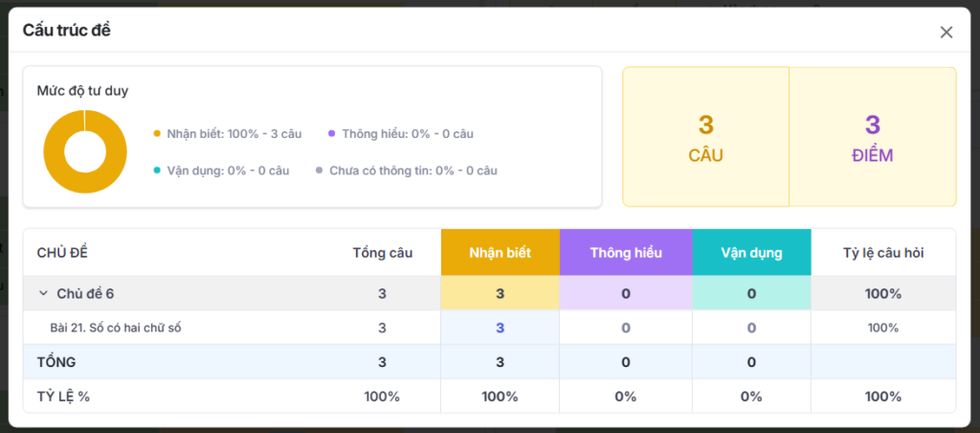Select the Bài 21. Số có hai chữ số row

[x=116, y=328]
